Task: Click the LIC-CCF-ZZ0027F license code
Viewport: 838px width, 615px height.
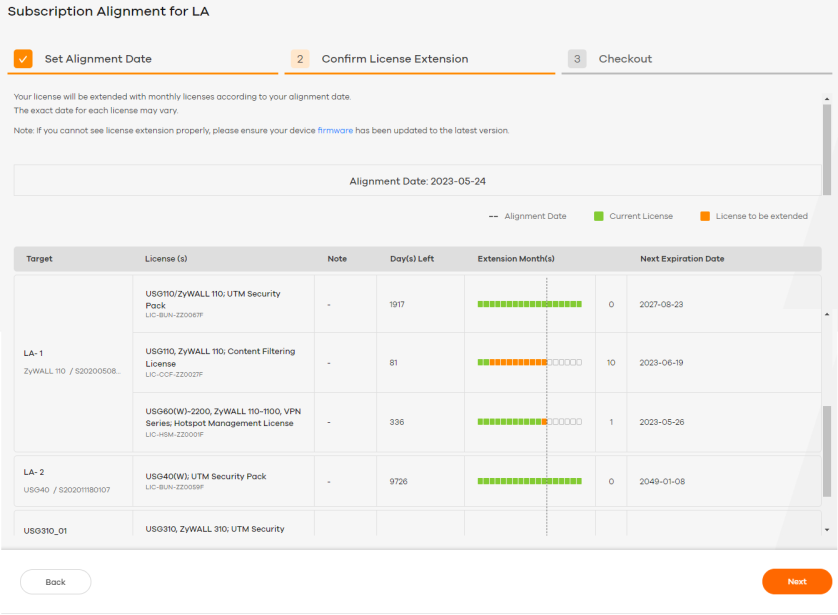Action: (x=174, y=375)
